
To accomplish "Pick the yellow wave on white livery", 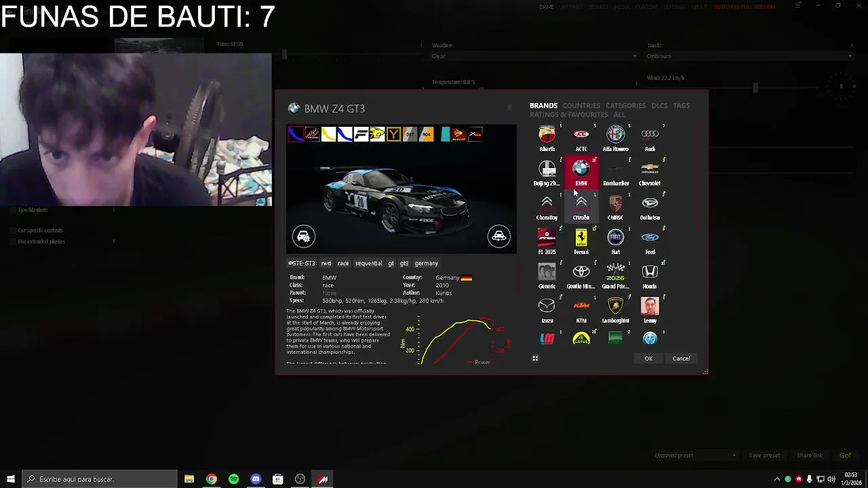I will [x=328, y=134].
